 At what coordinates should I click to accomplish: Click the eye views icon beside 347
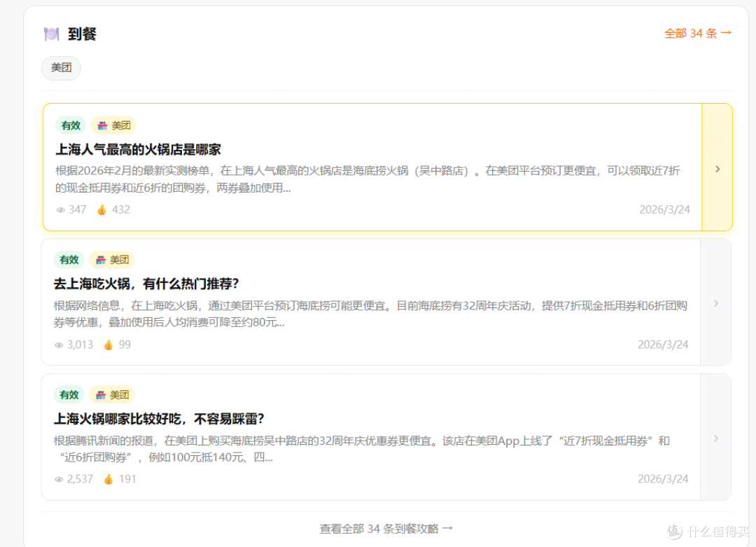point(60,210)
